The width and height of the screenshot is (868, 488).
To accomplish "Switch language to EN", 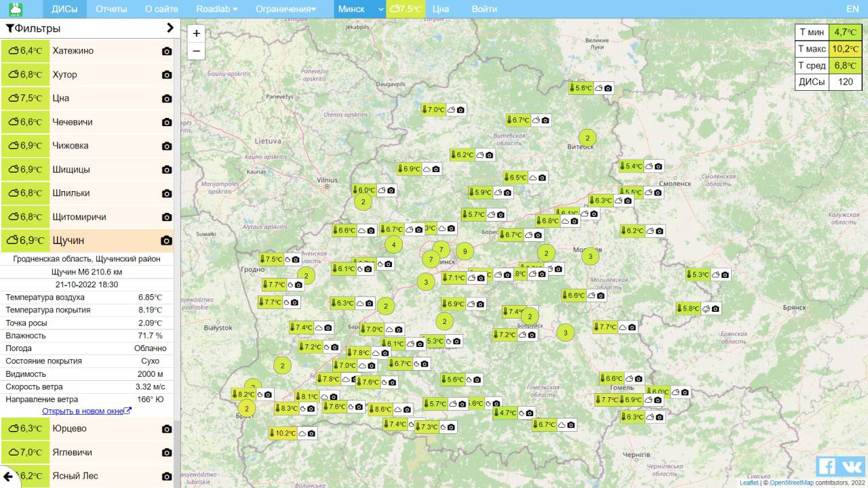I will point(852,9).
